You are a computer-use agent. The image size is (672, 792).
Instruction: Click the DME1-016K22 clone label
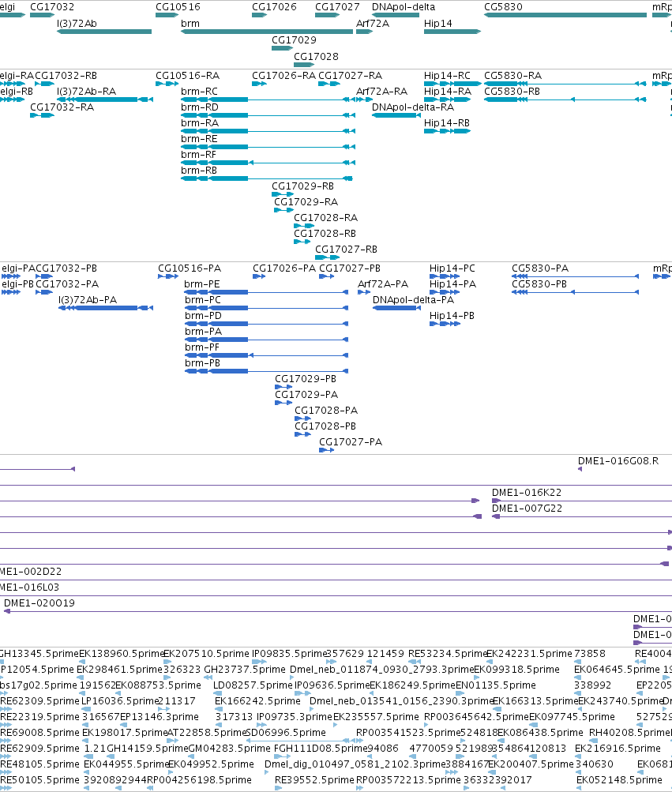(527, 493)
